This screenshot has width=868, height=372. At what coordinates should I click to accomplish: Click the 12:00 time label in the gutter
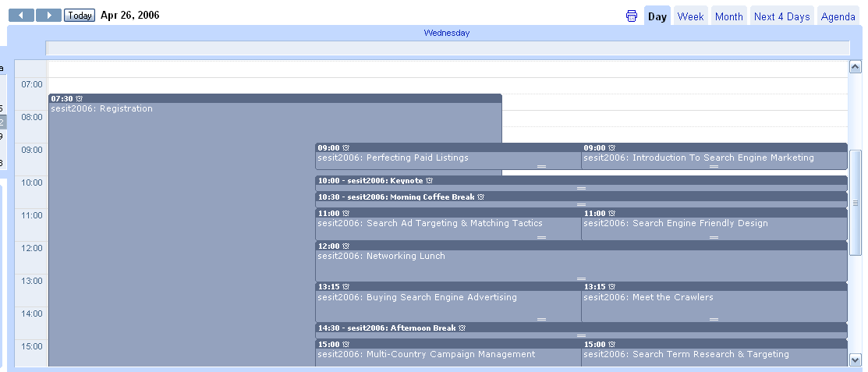click(31, 248)
